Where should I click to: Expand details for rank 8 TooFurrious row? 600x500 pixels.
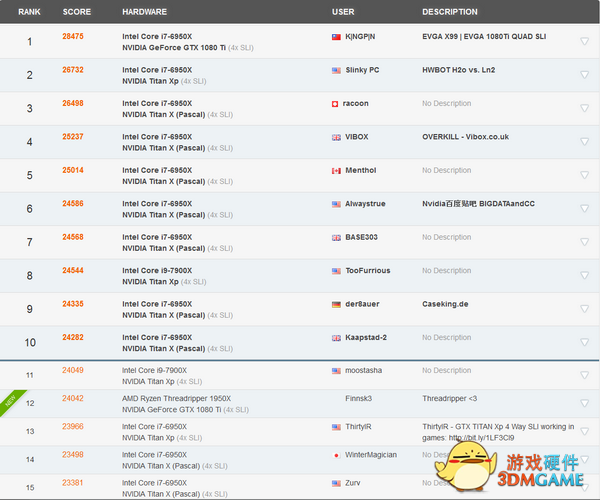(584, 275)
